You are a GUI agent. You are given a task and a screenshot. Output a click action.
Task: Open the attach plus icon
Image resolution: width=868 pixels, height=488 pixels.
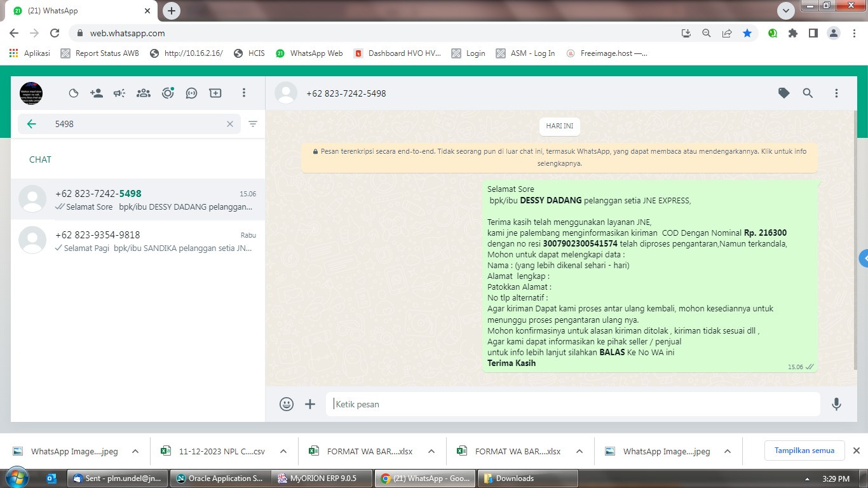click(310, 404)
